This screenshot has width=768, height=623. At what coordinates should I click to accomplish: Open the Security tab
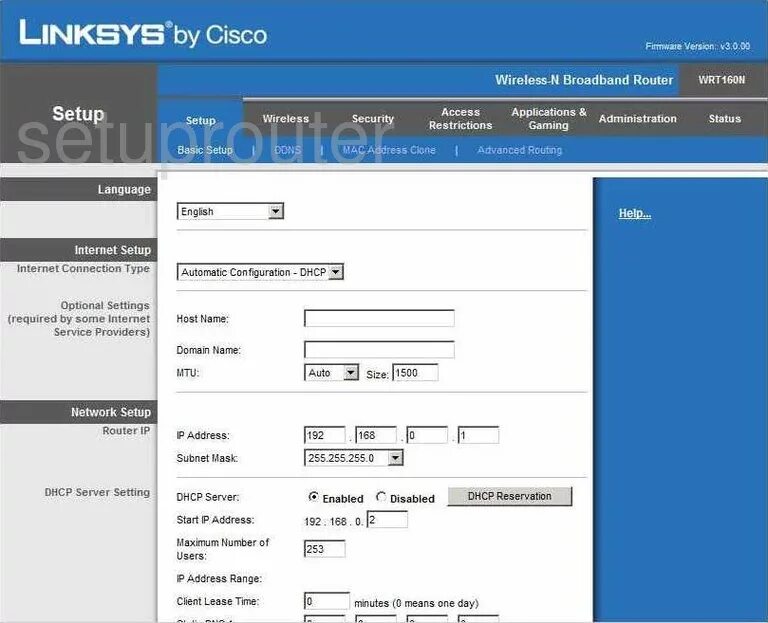click(373, 119)
